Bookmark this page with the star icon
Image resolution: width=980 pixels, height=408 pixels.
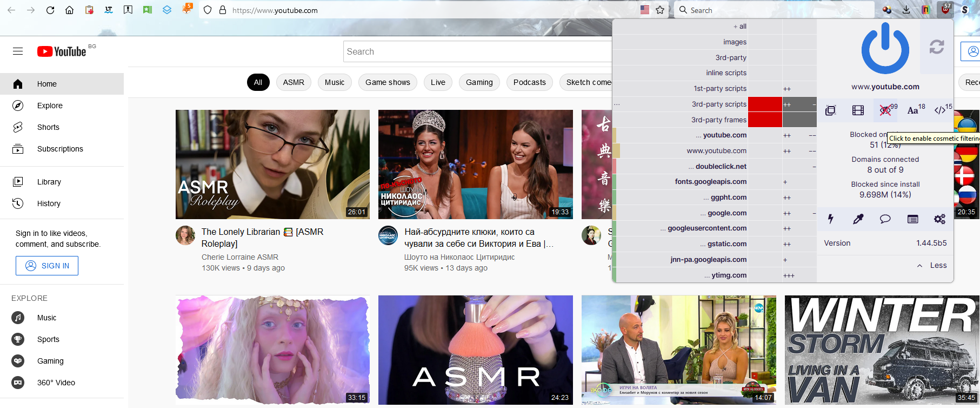660,10
